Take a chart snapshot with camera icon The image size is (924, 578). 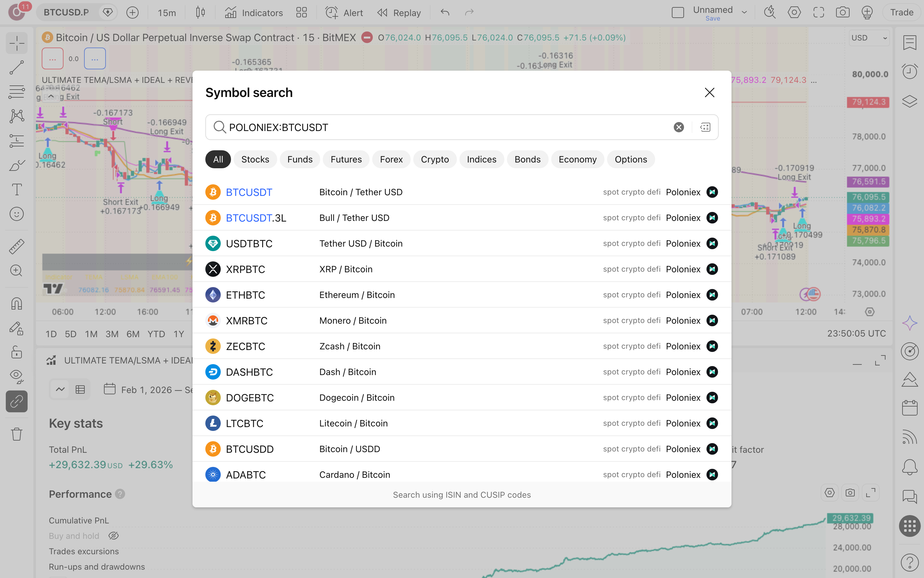[x=843, y=13]
